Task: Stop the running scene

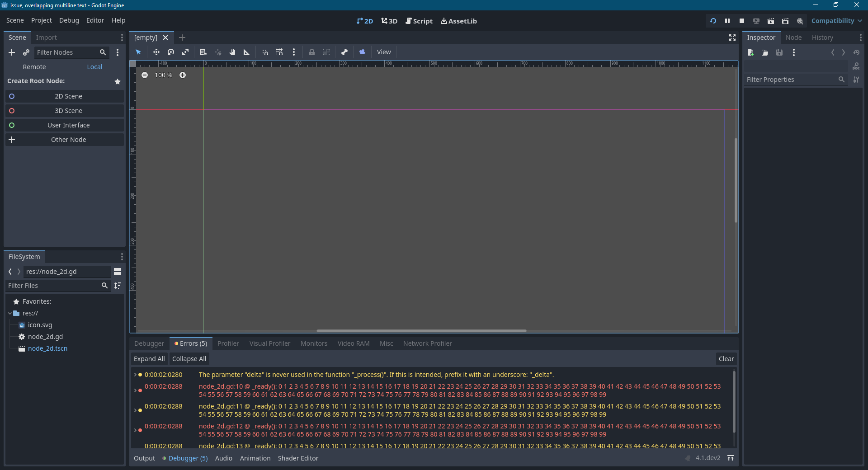Action: pos(742,21)
